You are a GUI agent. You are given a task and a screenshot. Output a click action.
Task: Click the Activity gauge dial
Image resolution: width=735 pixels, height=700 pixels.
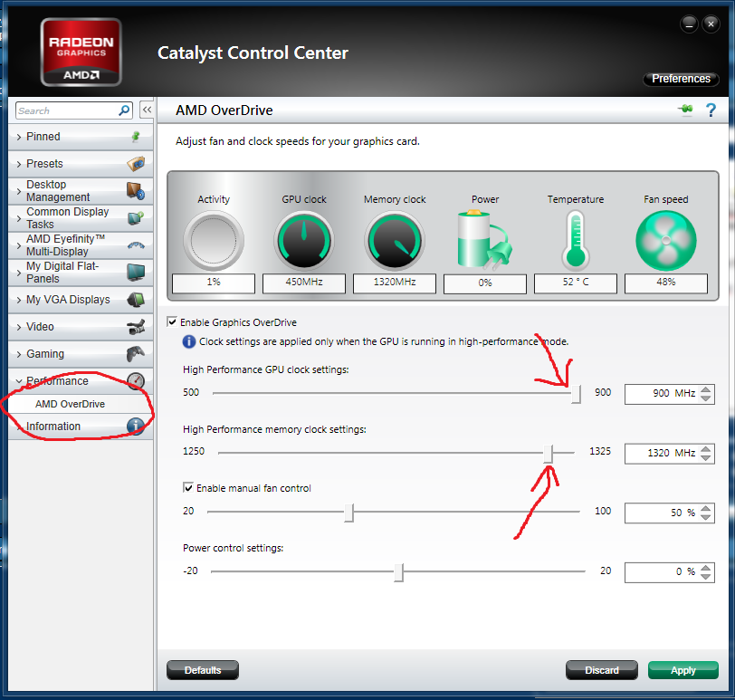coord(214,241)
